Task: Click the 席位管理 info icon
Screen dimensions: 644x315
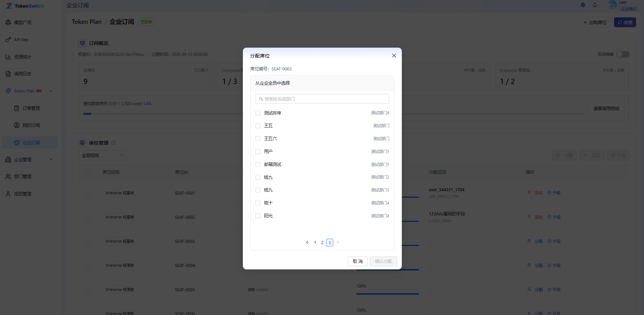Action: (113, 143)
